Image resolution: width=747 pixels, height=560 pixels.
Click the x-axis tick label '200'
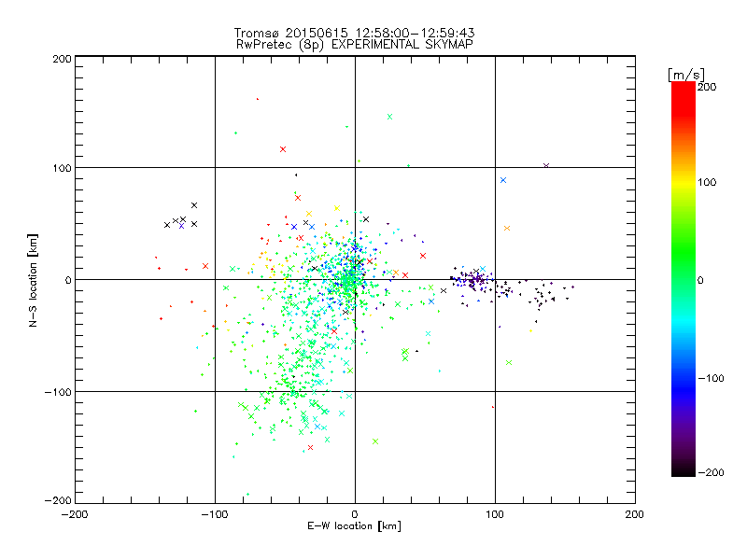coord(634,514)
